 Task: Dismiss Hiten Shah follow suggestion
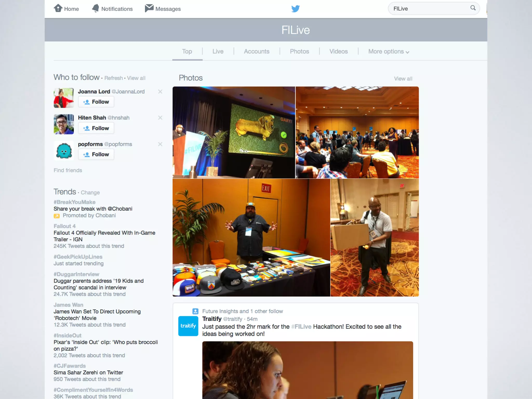[160, 118]
